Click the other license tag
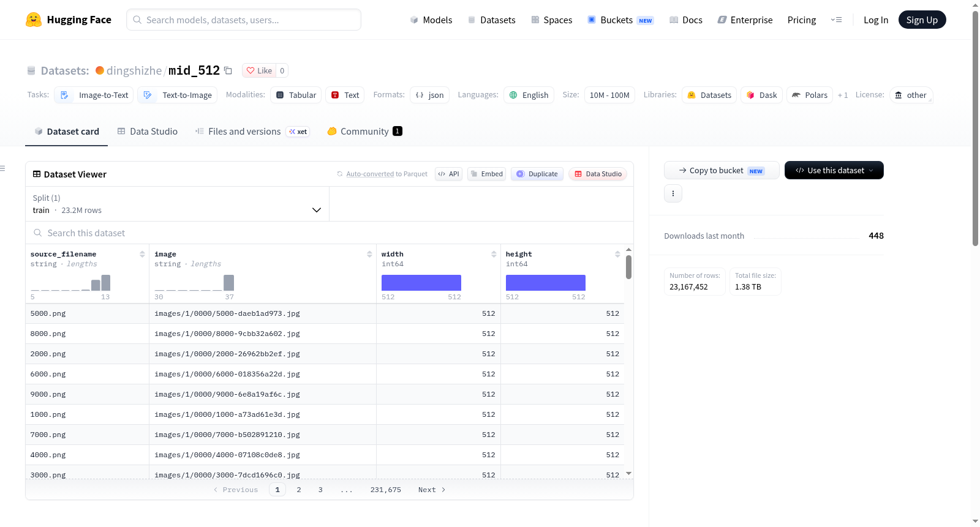 coord(911,95)
